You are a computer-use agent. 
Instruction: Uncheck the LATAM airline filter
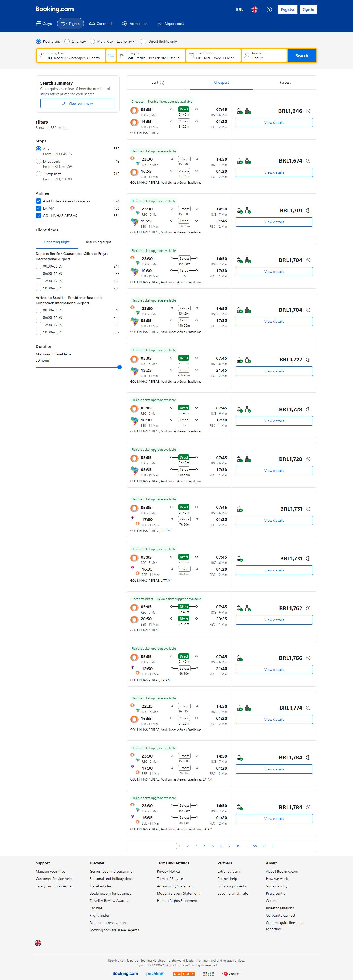[38, 208]
